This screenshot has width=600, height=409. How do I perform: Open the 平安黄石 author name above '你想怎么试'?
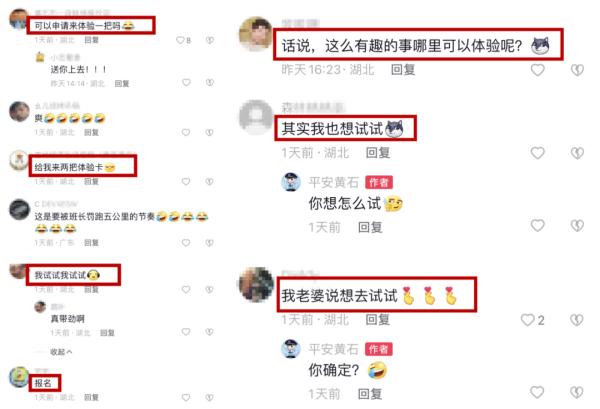pos(333,182)
